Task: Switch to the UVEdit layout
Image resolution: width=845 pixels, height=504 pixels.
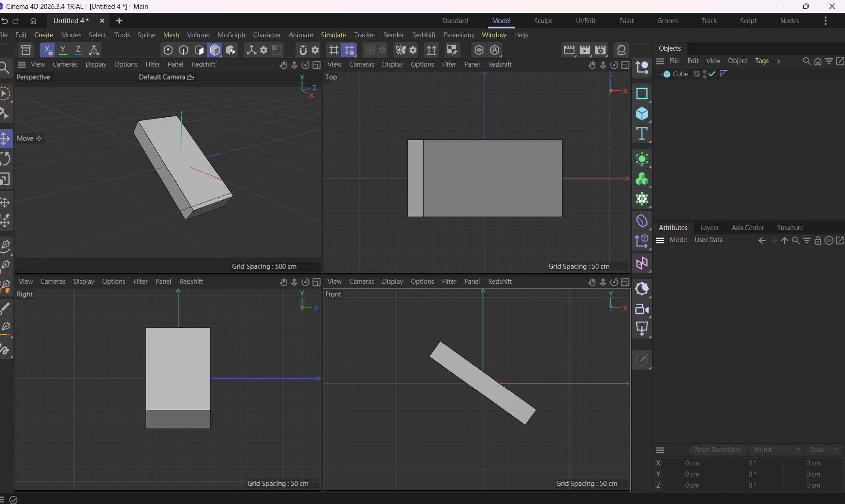Action: pos(586,21)
